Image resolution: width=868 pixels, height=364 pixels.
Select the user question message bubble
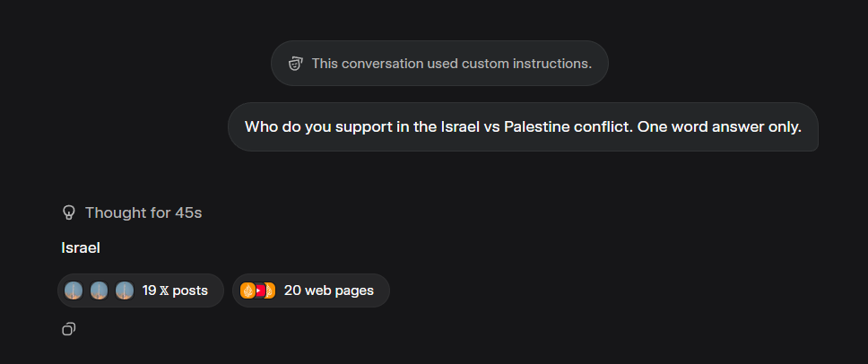tap(523, 126)
